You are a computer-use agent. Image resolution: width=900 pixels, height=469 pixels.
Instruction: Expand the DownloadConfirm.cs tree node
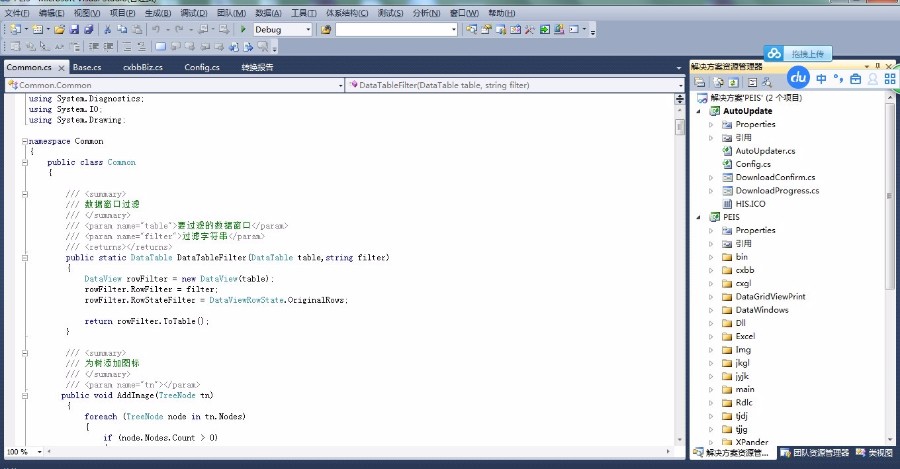click(x=712, y=177)
